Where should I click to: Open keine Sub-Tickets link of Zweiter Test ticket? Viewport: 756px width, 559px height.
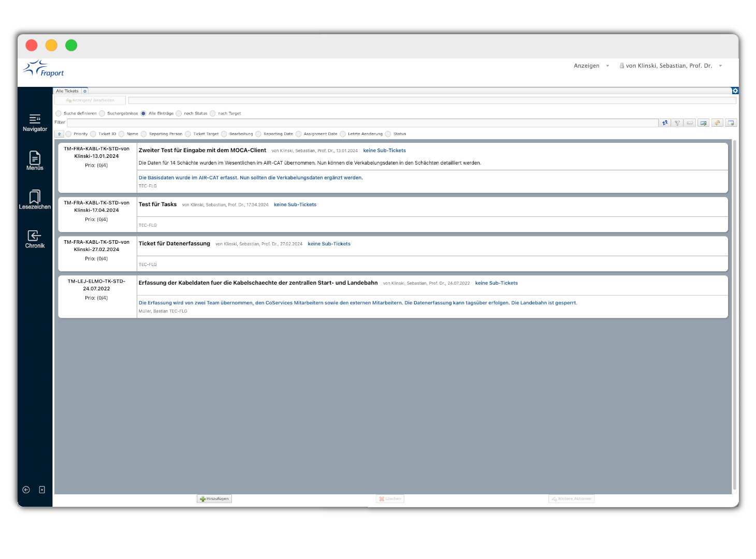tap(384, 151)
